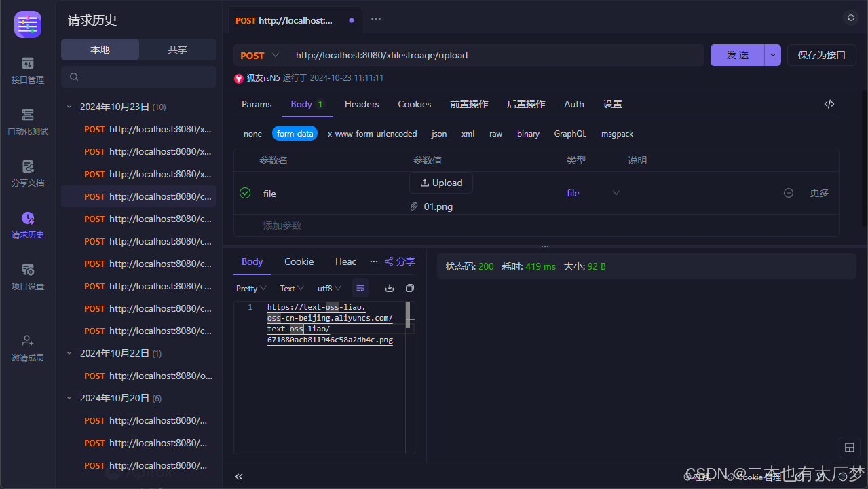Copy the response body using copy icon

click(x=409, y=288)
